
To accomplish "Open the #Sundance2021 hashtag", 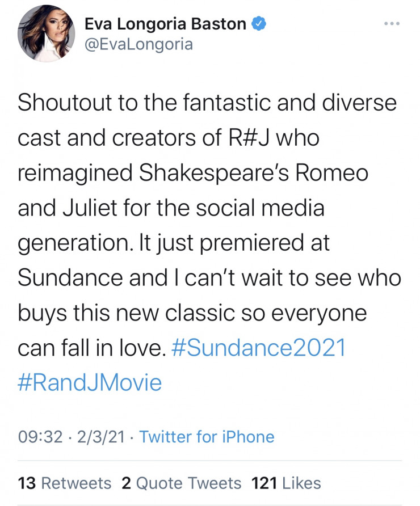I will [x=258, y=347].
